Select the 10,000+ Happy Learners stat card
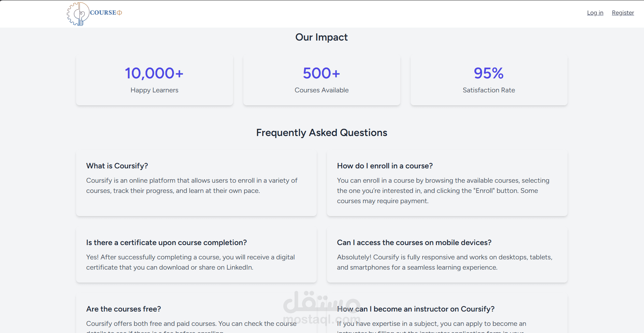644x333 pixels. point(154,80)
